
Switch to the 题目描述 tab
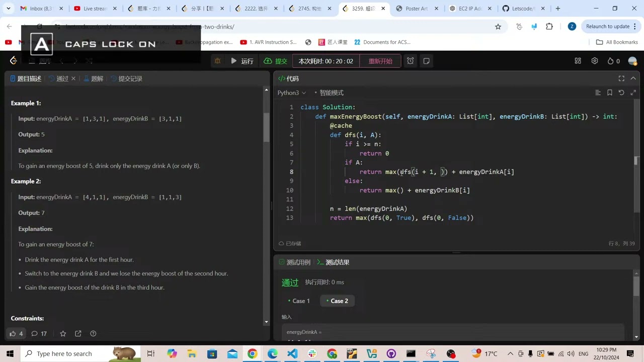[x=26, y=78]
